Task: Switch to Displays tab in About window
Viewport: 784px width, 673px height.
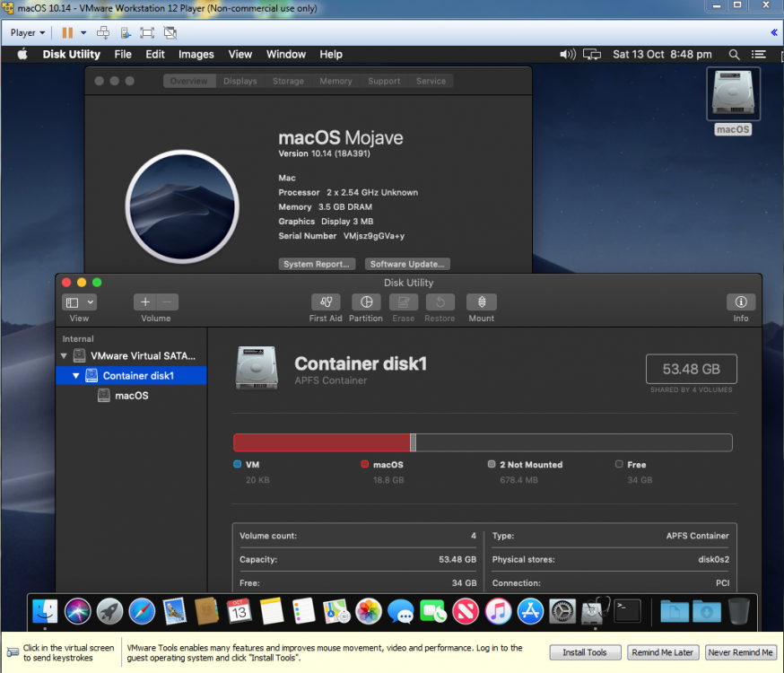Action: point(240,81)
